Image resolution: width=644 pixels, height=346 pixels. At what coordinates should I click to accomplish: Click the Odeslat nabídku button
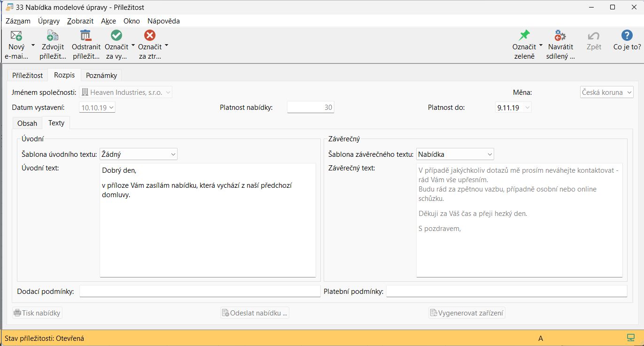[x=255, y=313]
